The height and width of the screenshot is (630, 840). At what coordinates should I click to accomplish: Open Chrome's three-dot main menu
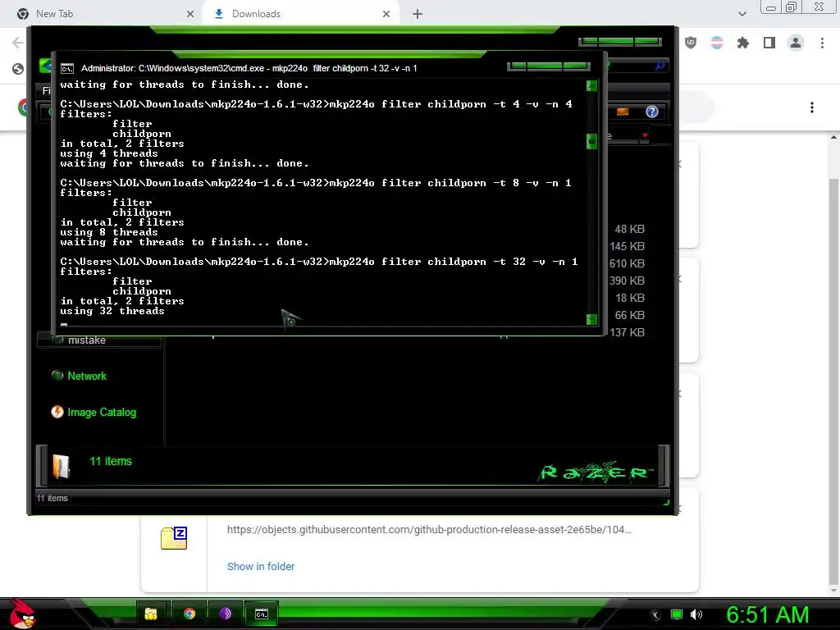pos(822,43)
